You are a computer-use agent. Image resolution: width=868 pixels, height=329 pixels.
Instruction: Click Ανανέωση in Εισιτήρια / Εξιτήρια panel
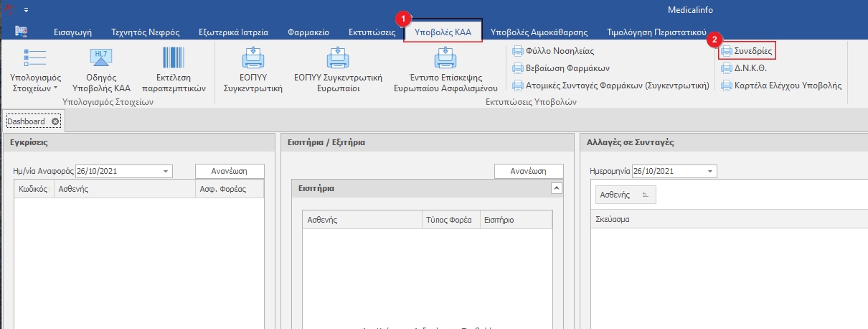tap(529, 172)
